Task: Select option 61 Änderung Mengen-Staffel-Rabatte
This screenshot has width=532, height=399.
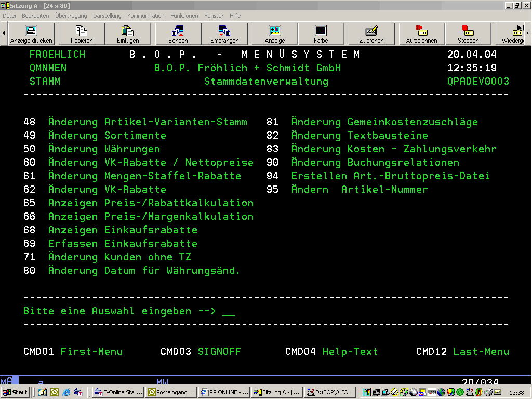Action: point(132,176)
